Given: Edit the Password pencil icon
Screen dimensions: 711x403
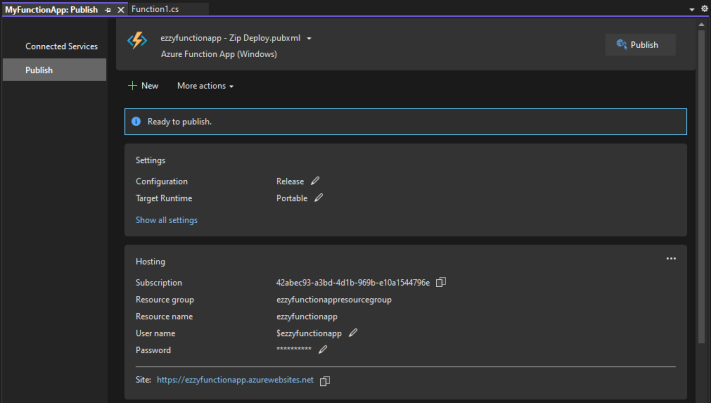Looking at the screenshot, I should (323, 350).
